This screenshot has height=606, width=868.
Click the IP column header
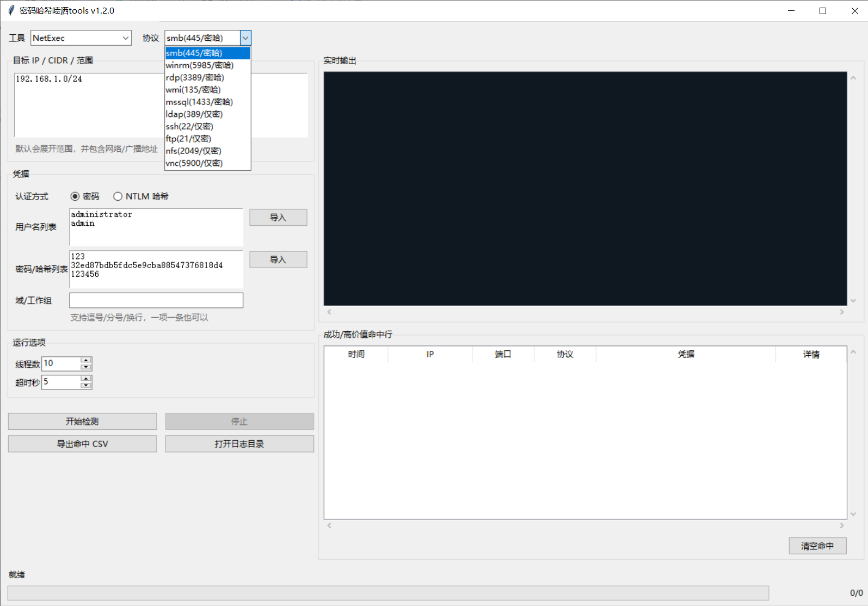[430, 354]
